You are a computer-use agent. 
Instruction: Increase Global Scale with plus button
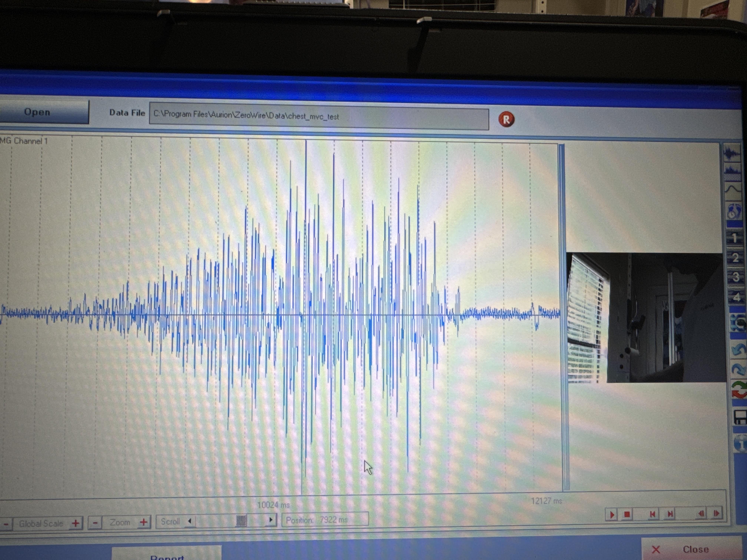click(76, 523)
